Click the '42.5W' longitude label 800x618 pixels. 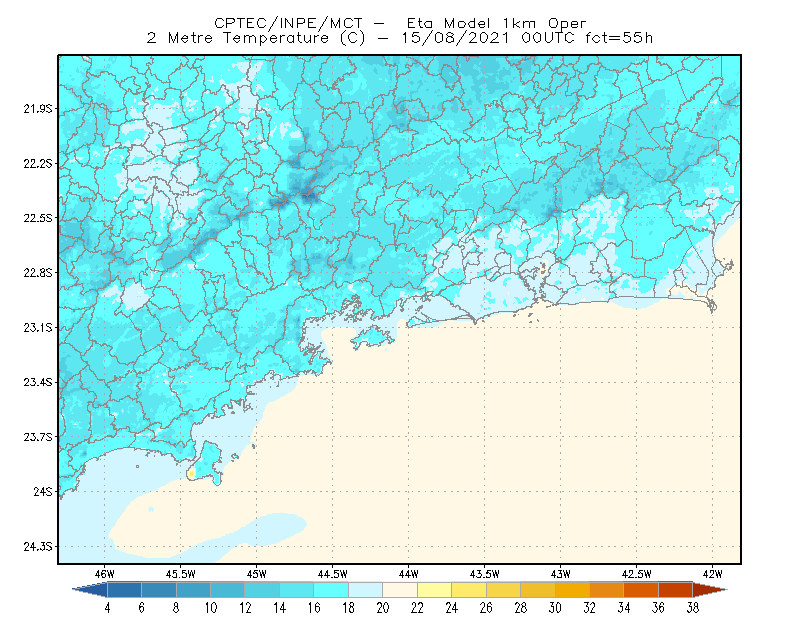pyautogui.click(x=636, y=574)
